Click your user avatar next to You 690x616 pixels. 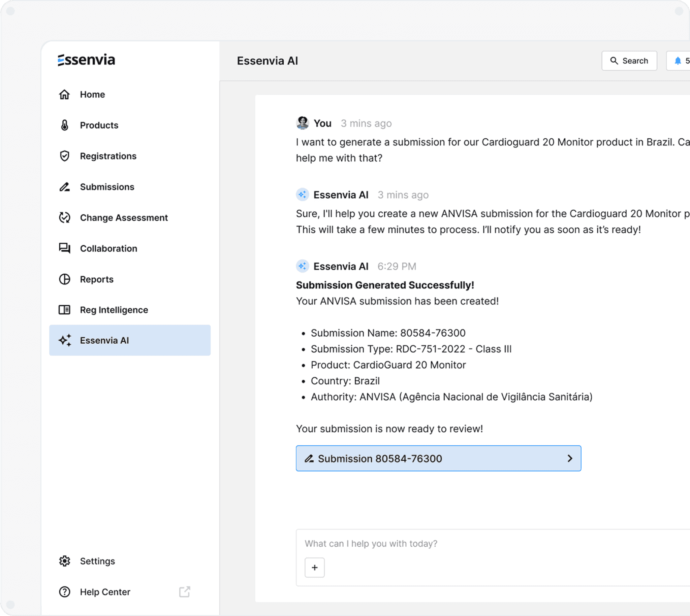click(x=303, y=123)
